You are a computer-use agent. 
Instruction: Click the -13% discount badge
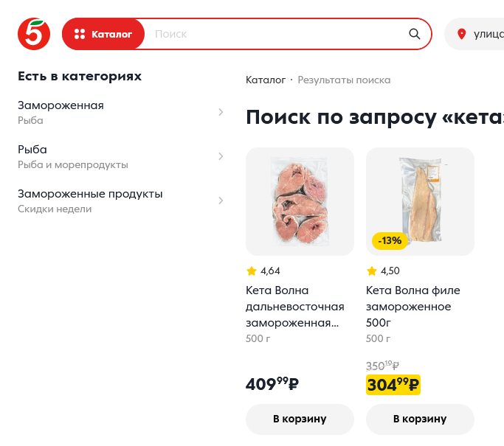tap(390, 240)
